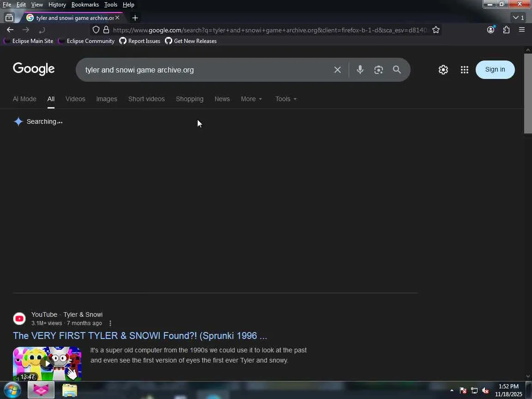
Task: Click the 3.1M+ views text
Action: coord(47,323)
